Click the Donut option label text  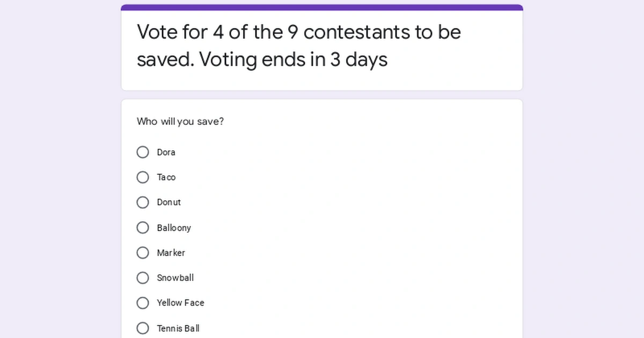169,202
